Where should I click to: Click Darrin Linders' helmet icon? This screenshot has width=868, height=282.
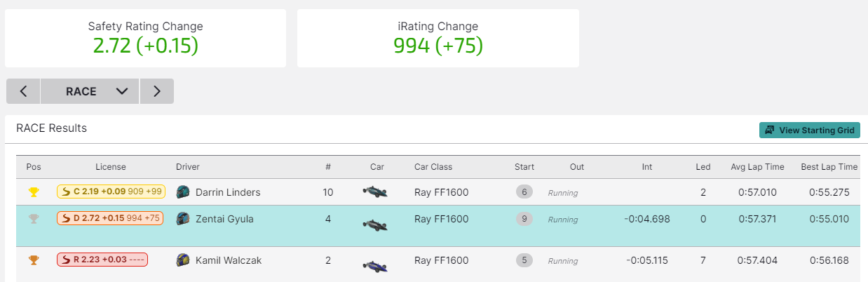[x=183, y=192]
